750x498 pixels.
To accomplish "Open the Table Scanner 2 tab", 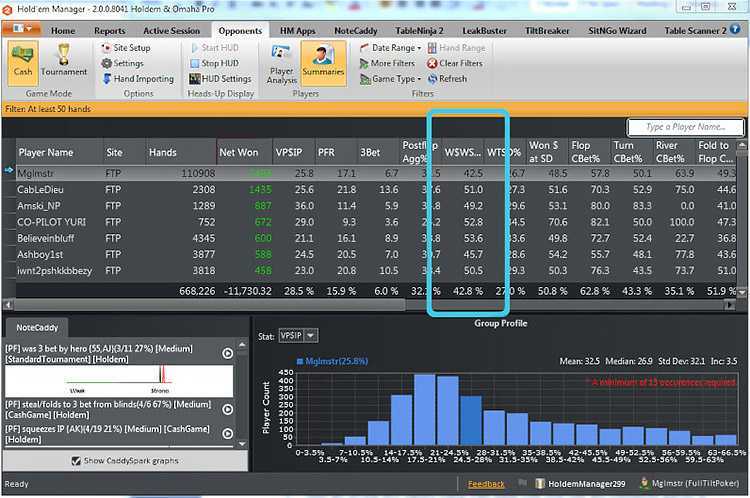I will 695,31.
